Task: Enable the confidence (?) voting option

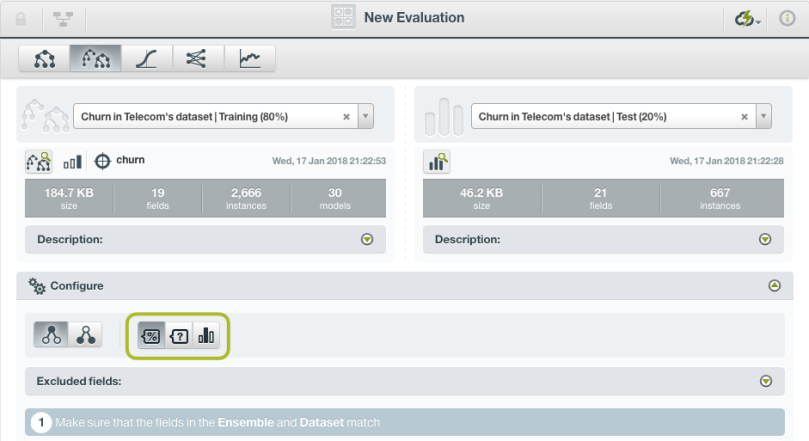Action: [x=179, y=336]
